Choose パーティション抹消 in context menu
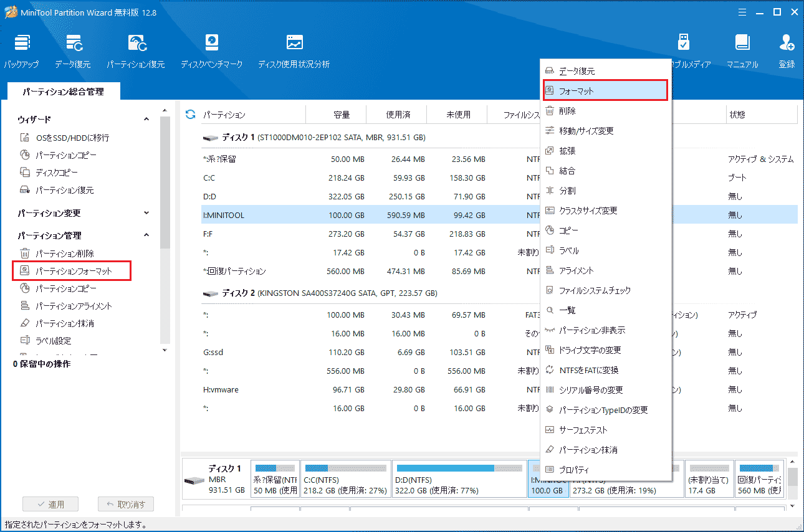The width and height of the screenshot is (804, 532). 606,450
